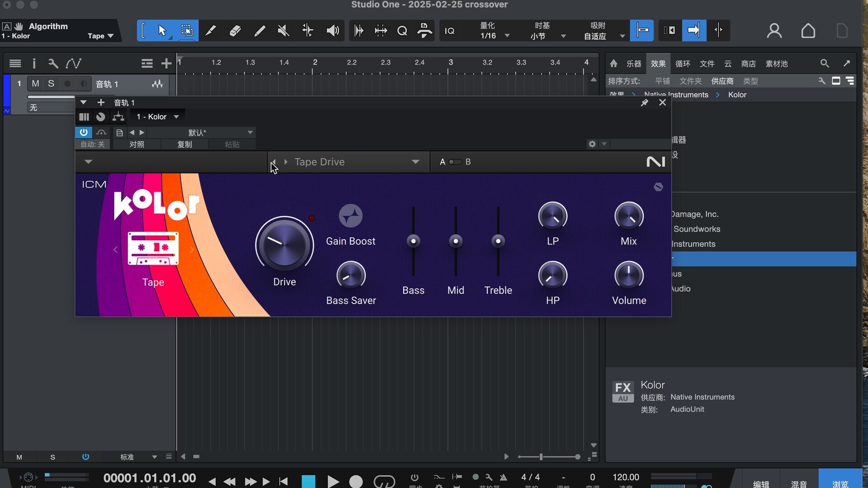Click the 对照 compare button
This screenshot has height=488, width=868.
click(137, 144)
